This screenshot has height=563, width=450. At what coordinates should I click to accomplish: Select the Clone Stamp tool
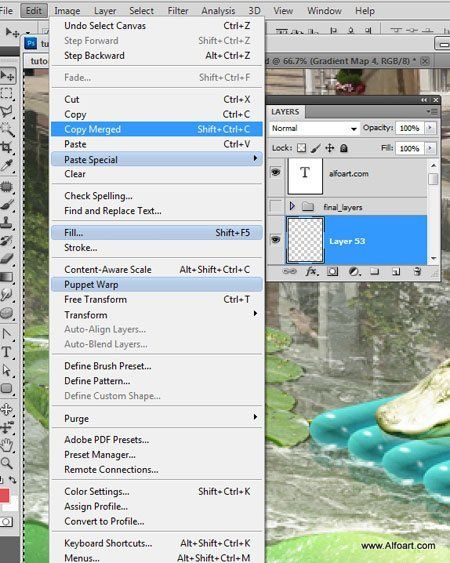6,223
